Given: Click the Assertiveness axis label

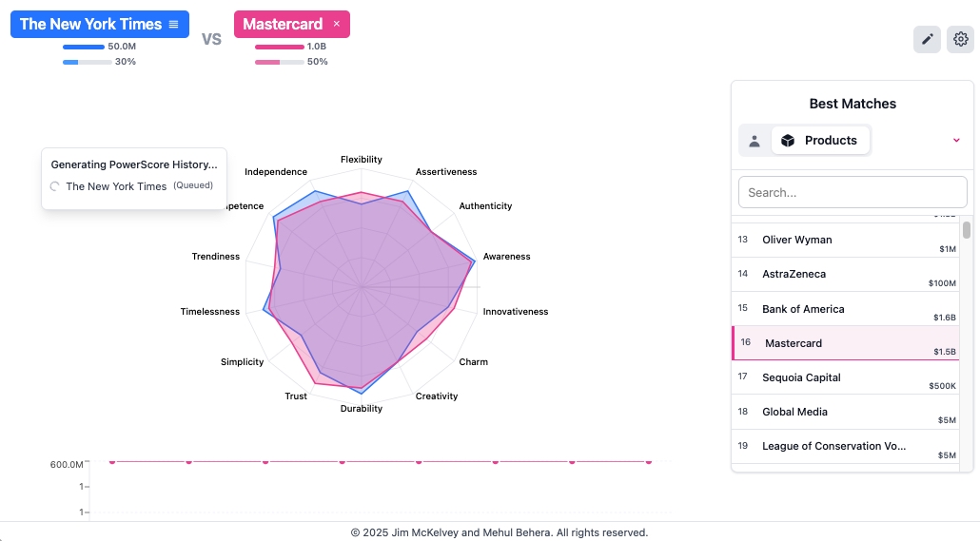Looking at the screenshot, I should click(446, 172).
